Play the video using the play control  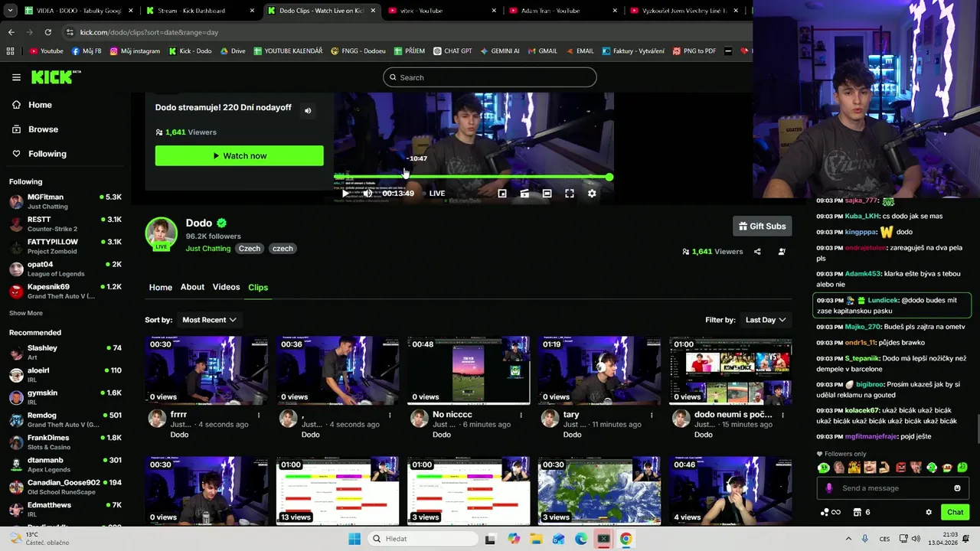click(x=345, y=194)
